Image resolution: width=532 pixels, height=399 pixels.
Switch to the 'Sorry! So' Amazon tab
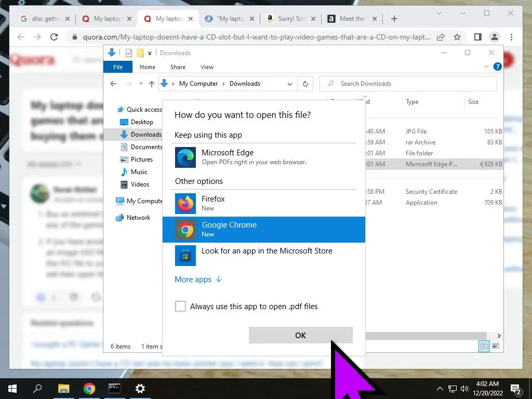point(291,19)
